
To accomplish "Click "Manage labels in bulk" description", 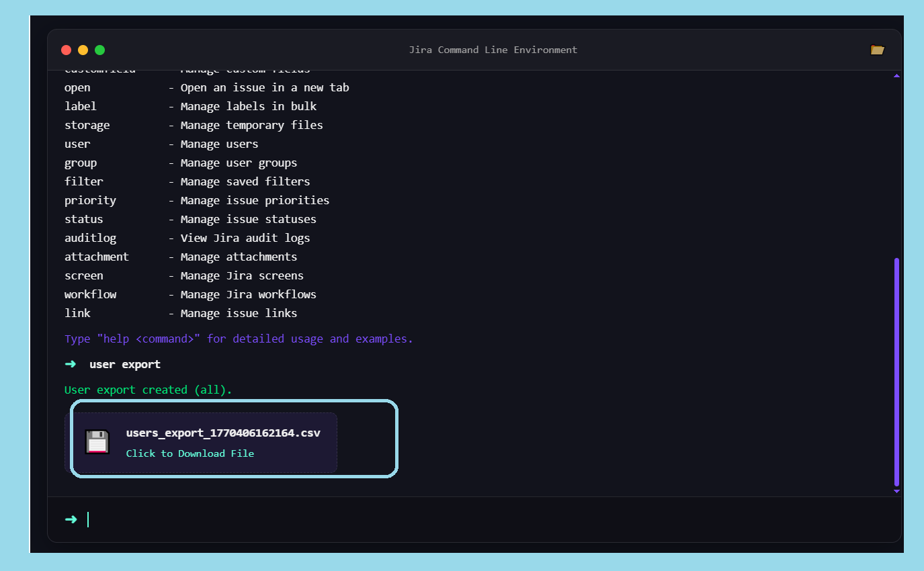I will tap(249, 106).
